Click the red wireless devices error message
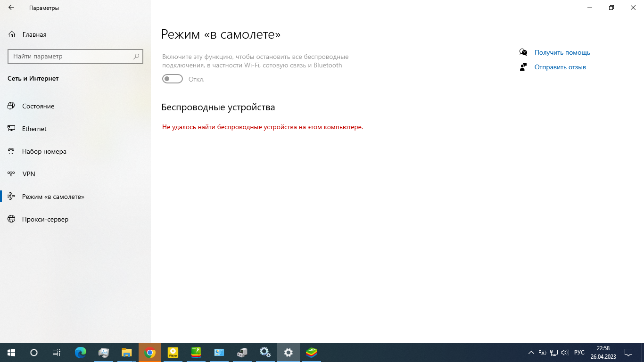This screenshot has height=362, width=644. pos(263,127)
